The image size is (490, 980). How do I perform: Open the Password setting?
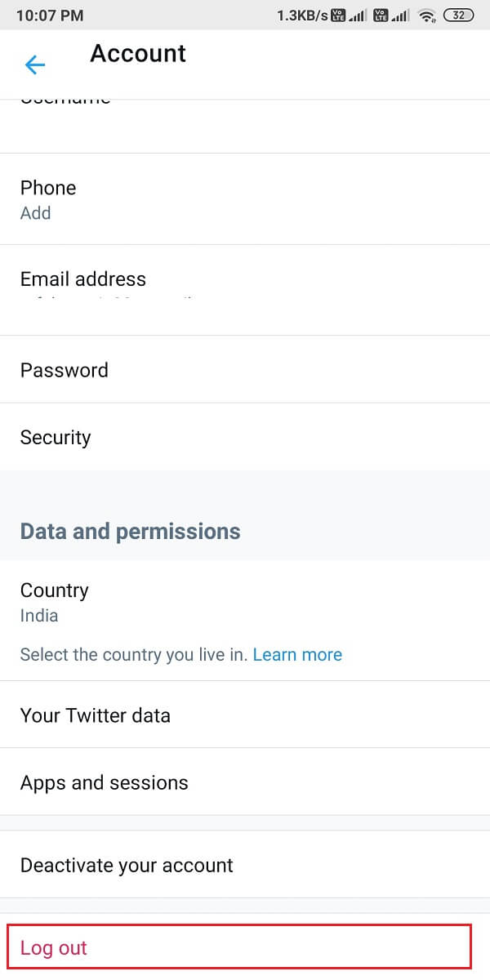(65, 370)
